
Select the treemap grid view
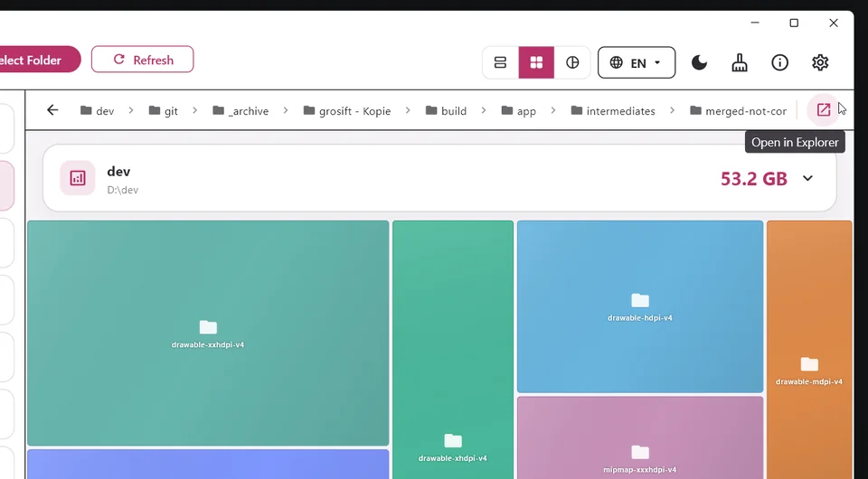[536, 62]
